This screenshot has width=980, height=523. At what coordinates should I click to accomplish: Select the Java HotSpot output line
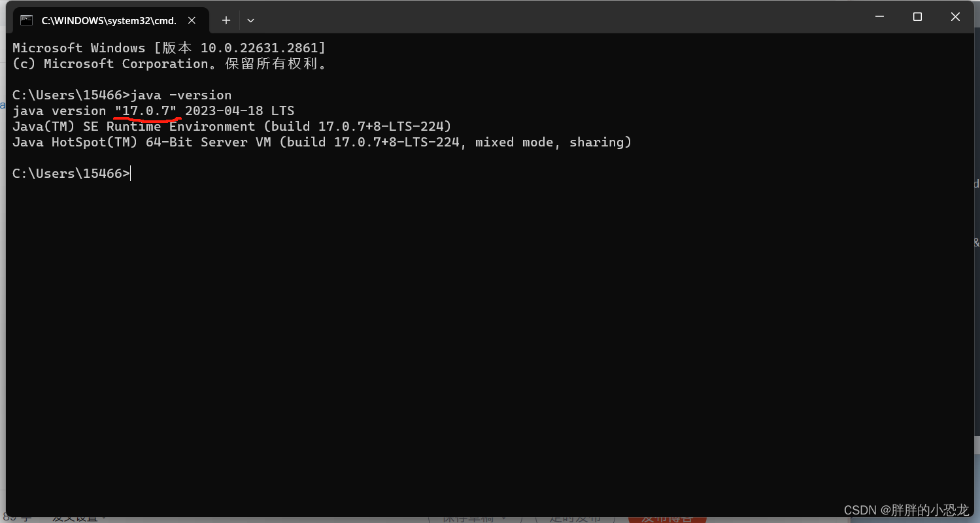[x=320, y=142]
